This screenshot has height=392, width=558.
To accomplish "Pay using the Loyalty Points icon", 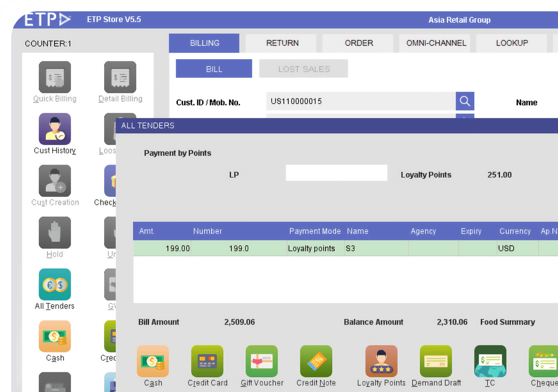I will 381,361.
